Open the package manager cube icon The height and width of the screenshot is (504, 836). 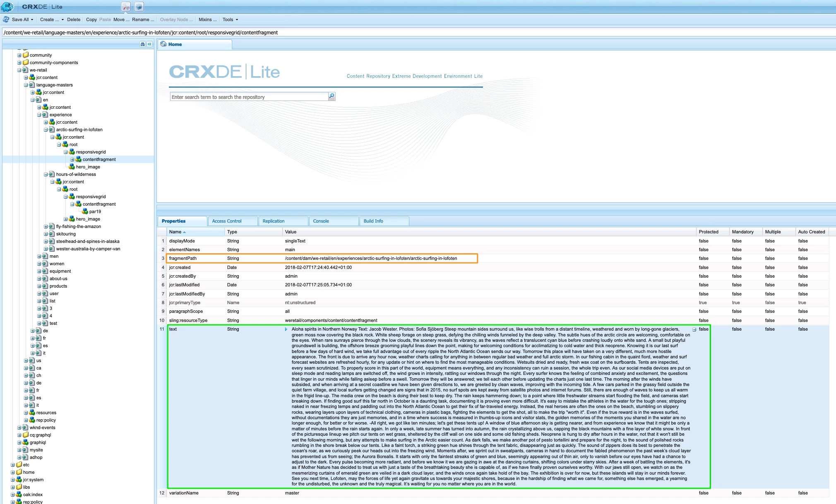(139, 7)
